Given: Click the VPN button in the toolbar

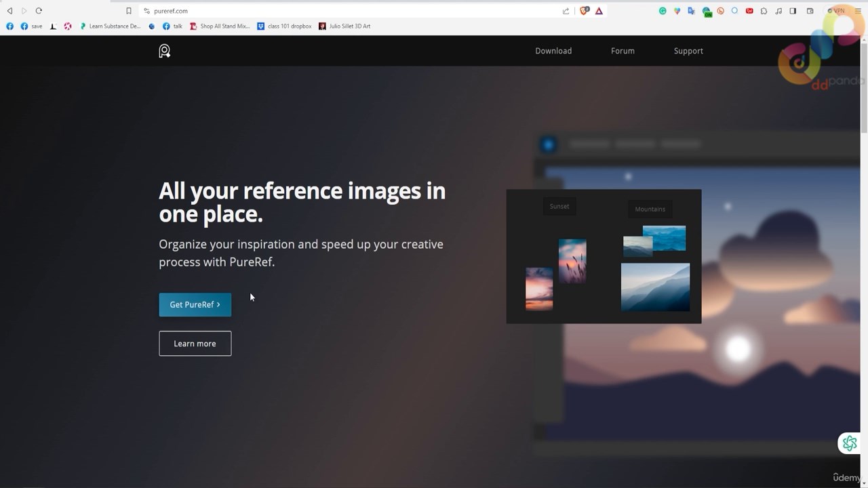Looking at the screenshot, I should 836,11.
